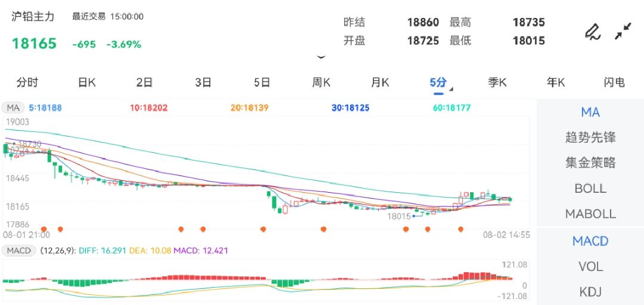Select KDJ sub-indicator
Viewport: 644px width, 305px height.
coord(590,292)
